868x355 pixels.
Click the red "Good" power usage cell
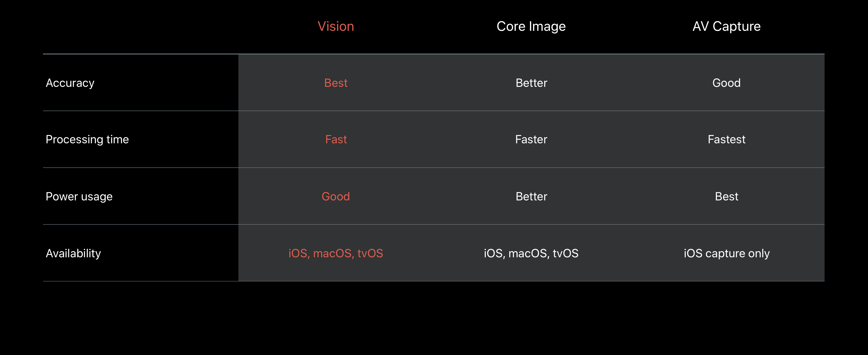click(x=336, y=196)
